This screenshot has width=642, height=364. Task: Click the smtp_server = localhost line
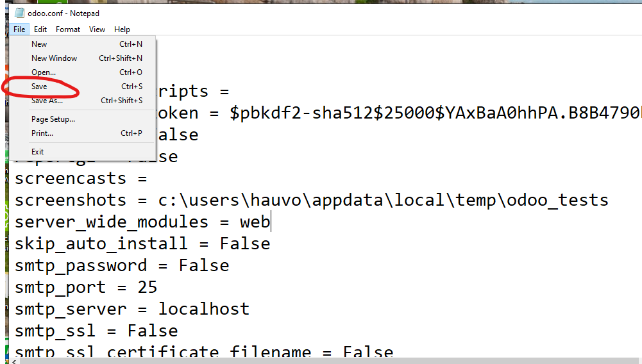131,310
